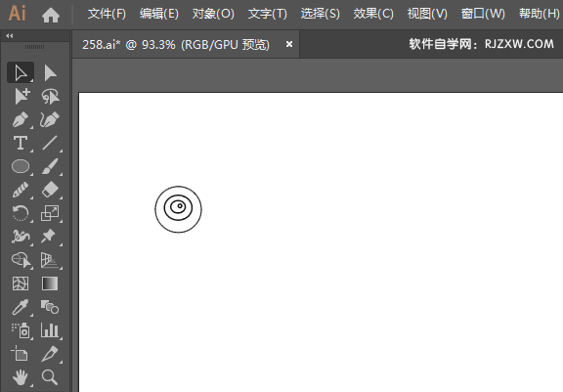This screenshot has width=563, height=392.
Task: Select the Type tool
Action: (x=21, y=144)
